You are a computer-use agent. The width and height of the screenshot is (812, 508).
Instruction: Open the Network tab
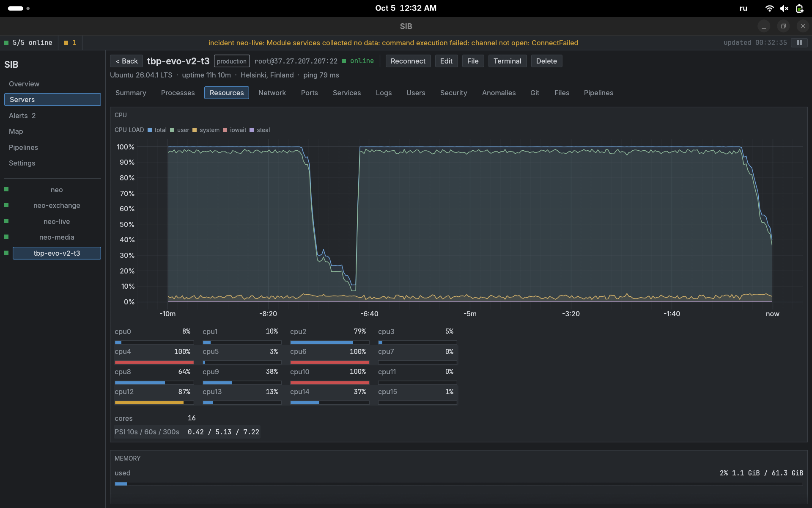(272, 93)
